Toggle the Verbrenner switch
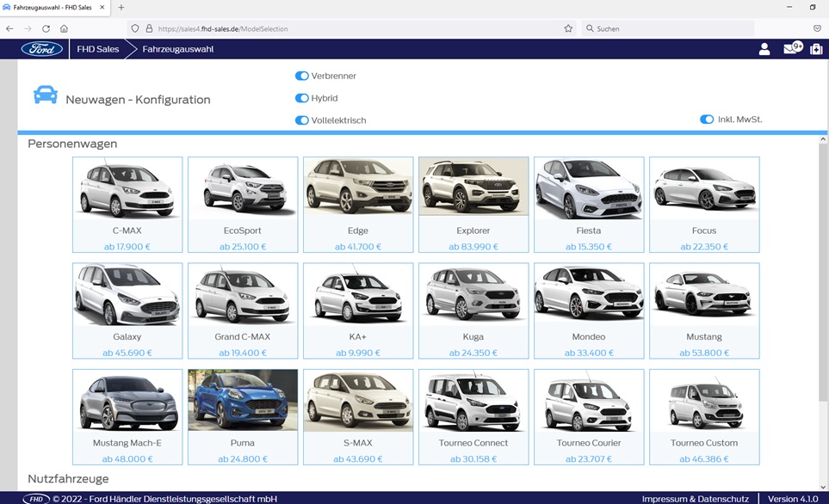The height and width of the screenshot is (504, 829). tap(302, 76)
